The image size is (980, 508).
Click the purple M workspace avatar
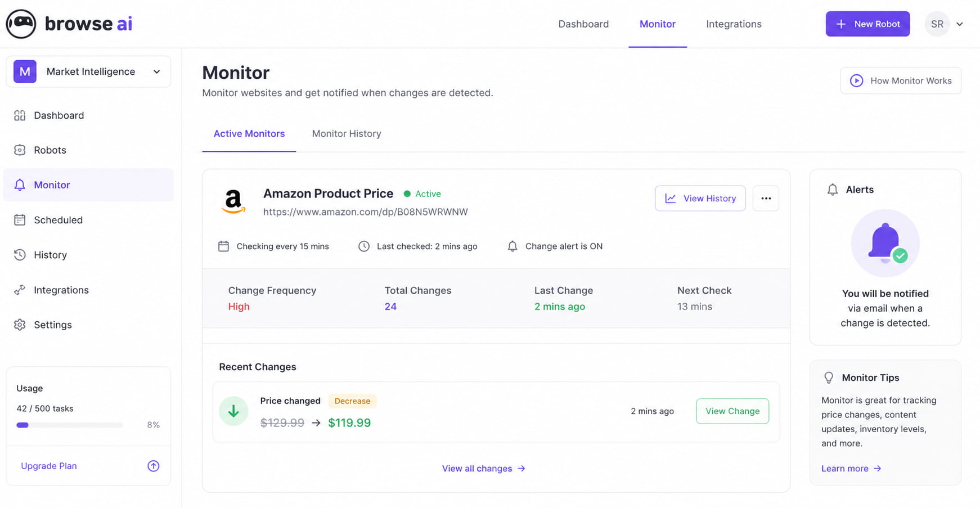(x=25, y=71)
